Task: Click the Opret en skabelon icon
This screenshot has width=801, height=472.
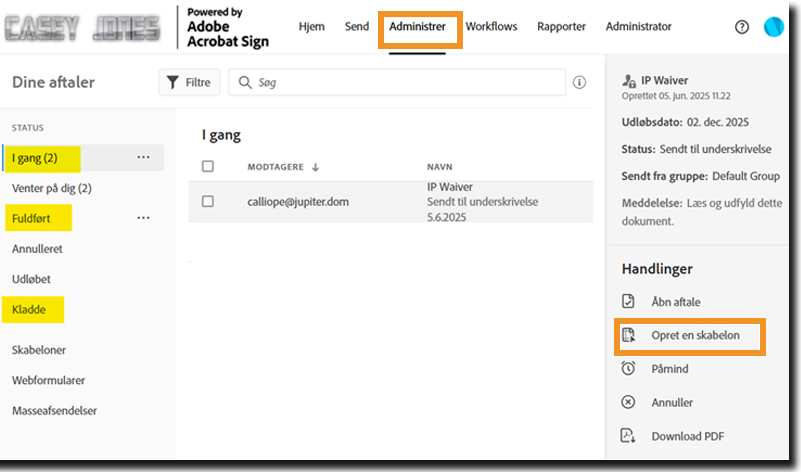Action: point(628,336)
